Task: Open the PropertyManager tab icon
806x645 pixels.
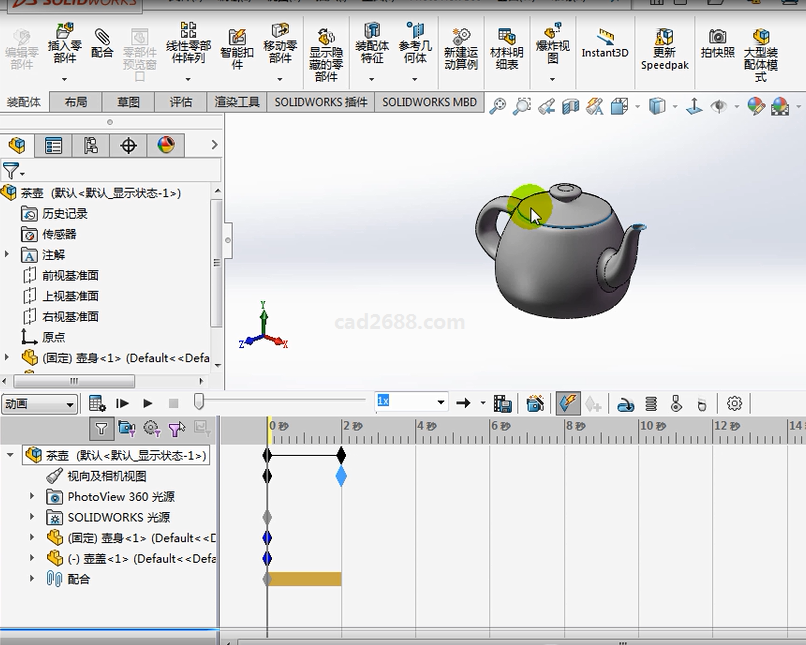Action: 54,146
